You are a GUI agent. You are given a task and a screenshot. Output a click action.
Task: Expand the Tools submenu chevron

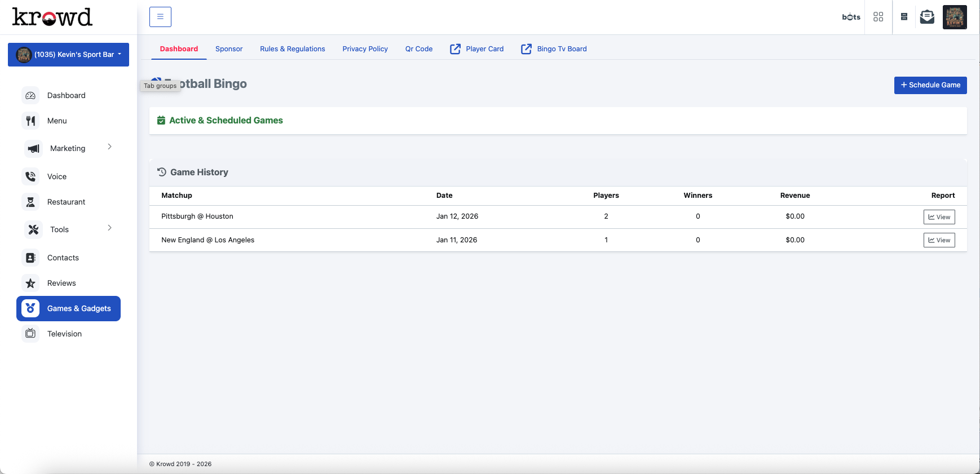point(109,228)
